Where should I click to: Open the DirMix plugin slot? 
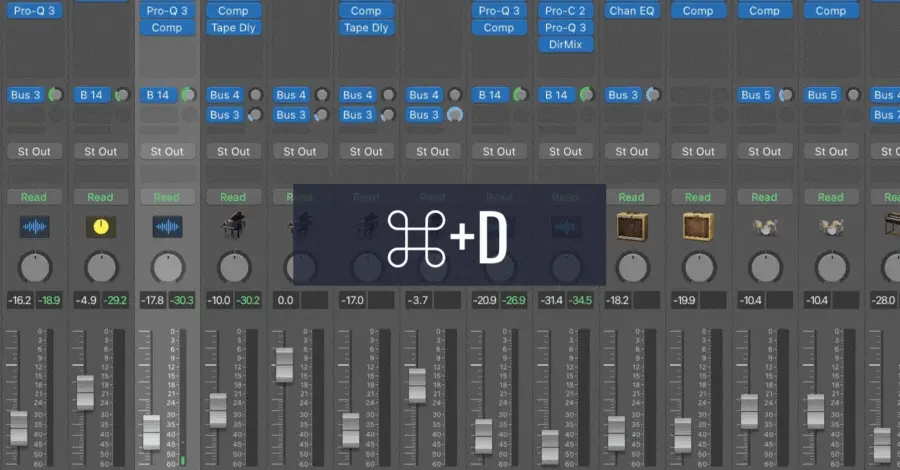tap(565, 44)
